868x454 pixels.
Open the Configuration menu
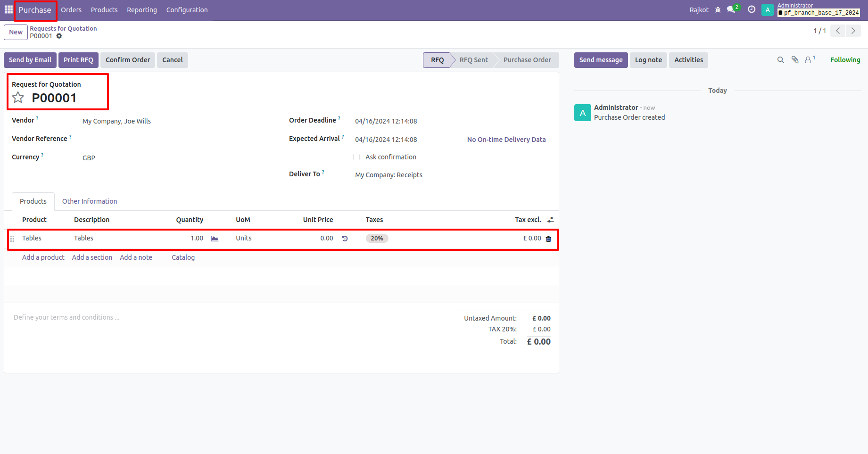(187, 9)
